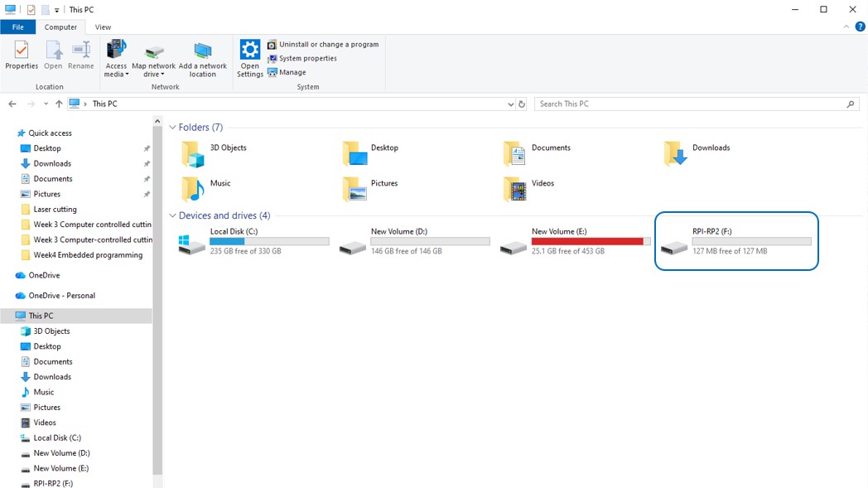This screenshot has height=488, width=868.
Task: Click the red New Volume (E:) usage bar
Action: [x=591, y=241]
